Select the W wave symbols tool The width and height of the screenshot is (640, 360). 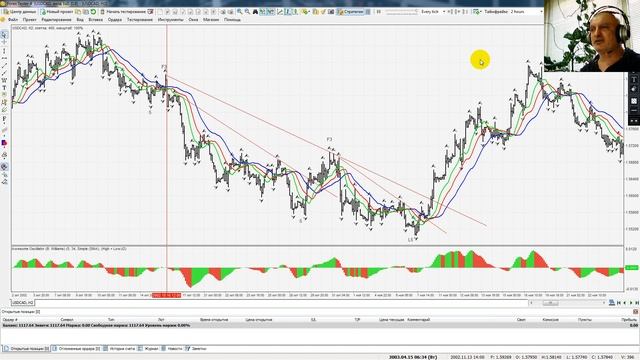click(x=4, y=80)
